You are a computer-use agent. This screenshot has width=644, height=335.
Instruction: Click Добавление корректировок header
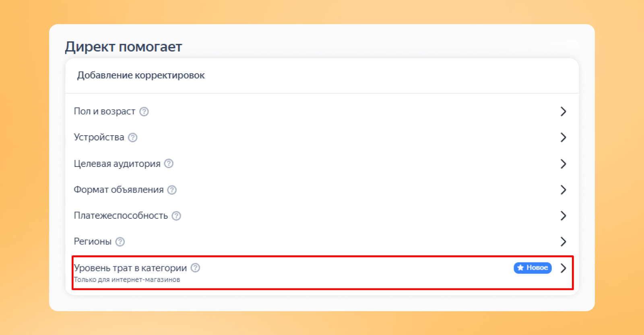coord(141,75)
